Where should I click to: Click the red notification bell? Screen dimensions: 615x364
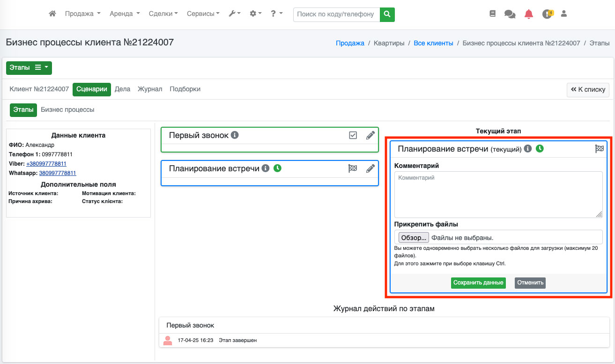(529, 14)
